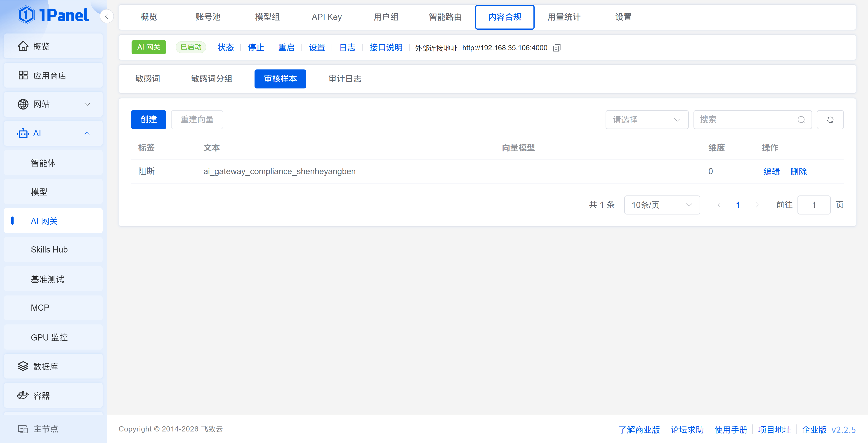Switch to the 用量统计 tab
Viewport: 868px width, 443px height.
pos(564,17)
